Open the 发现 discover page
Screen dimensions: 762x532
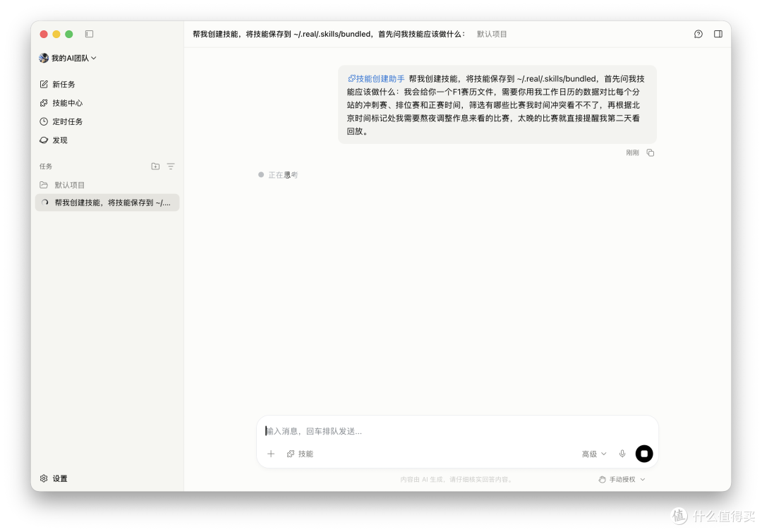pos(54,140)
